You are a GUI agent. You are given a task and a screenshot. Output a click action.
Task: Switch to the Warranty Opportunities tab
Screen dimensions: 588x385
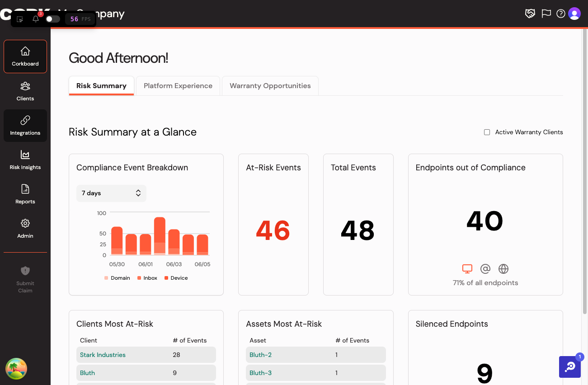pyautogui.click(x=270, y=85)
